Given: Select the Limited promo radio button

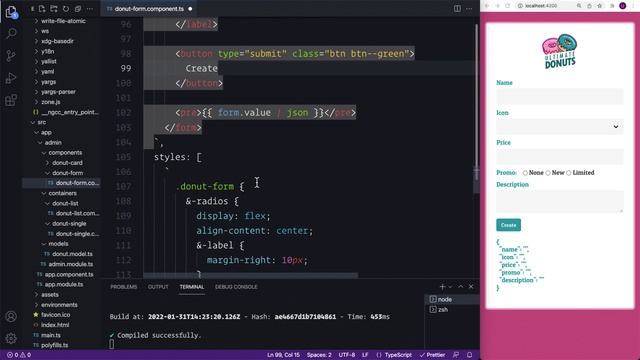Looking at the screenshot, I should 569,173.
